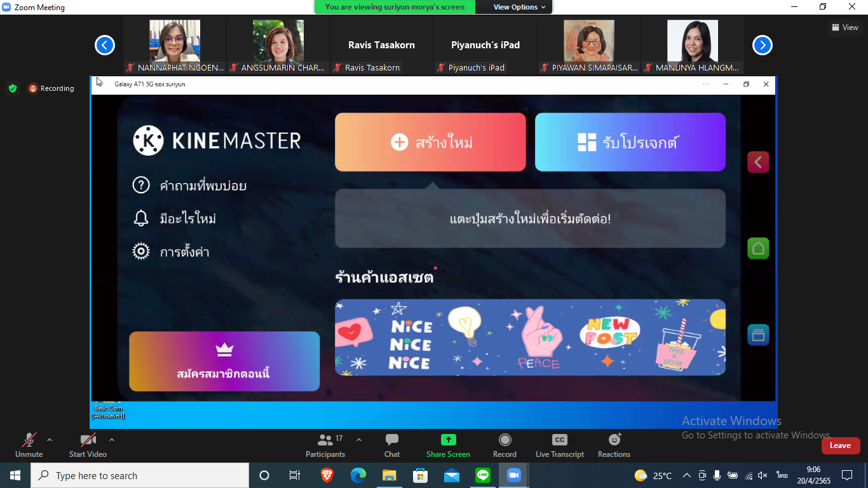Open the settings gear icon in KineMaster
This screenshot has height=488, width=868.
[x=140, y=251]
